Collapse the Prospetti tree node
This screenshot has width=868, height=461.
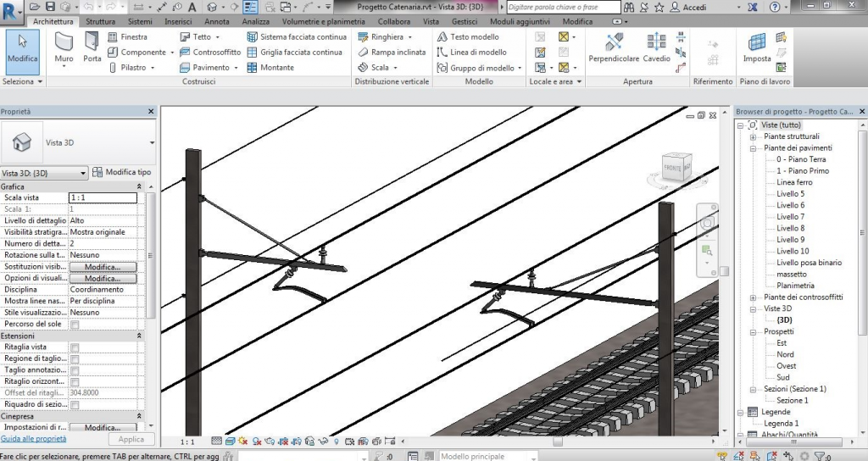click(x=753, y=332)
